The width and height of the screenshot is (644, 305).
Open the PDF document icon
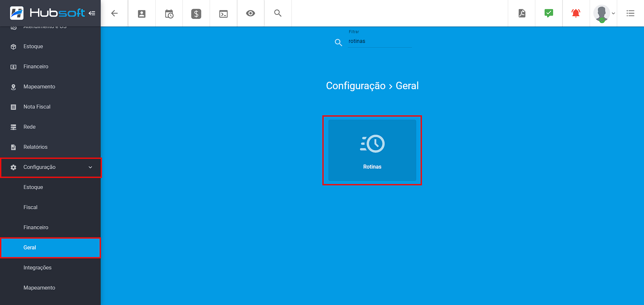[522, 13]
